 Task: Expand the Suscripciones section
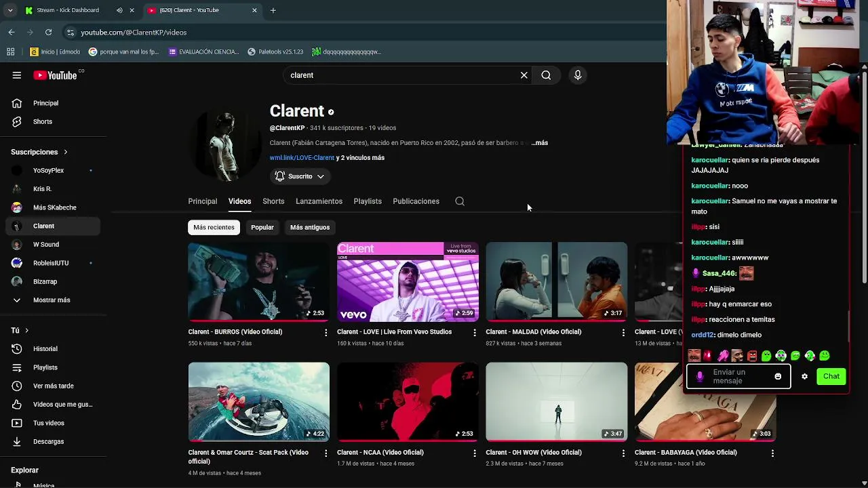coord(39,152)
